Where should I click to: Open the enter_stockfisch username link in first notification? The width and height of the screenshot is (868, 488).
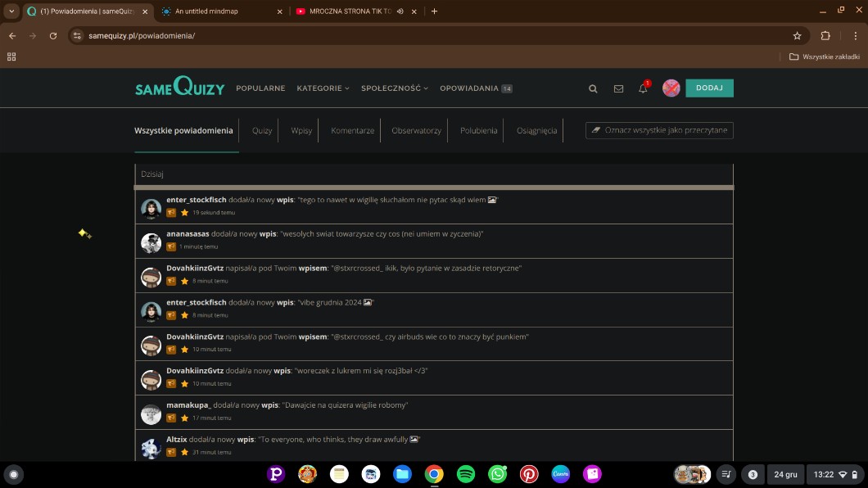click(x=196, y=200)
